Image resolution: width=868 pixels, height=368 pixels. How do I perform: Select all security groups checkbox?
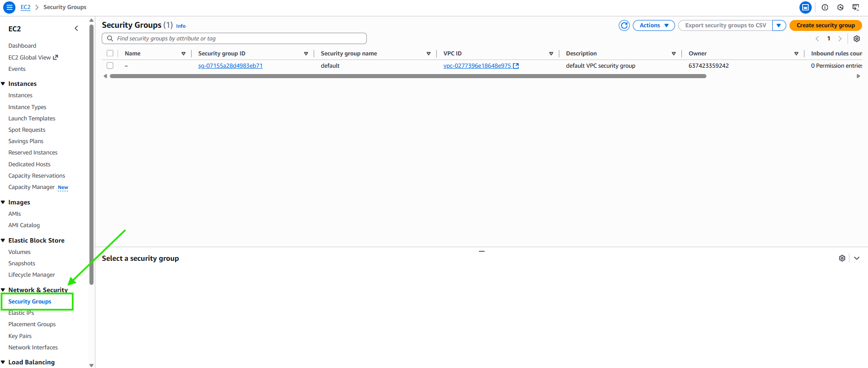[x=110, y=54]
